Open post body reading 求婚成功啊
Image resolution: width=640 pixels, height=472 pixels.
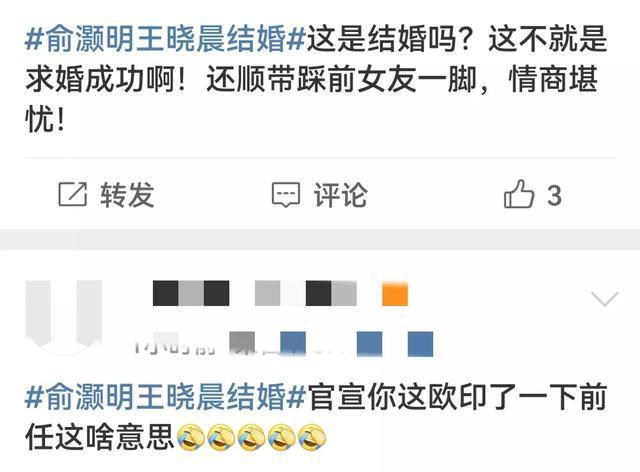316,79
